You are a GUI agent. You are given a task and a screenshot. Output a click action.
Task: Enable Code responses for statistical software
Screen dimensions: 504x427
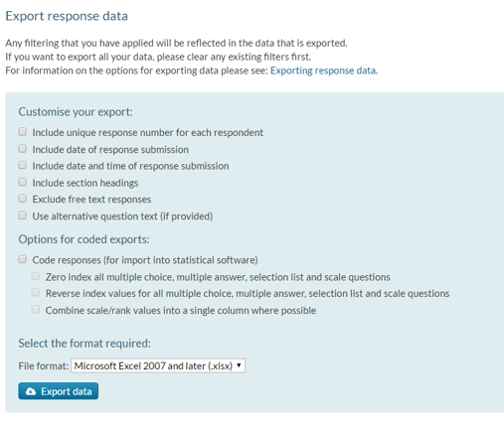[22, 259]
